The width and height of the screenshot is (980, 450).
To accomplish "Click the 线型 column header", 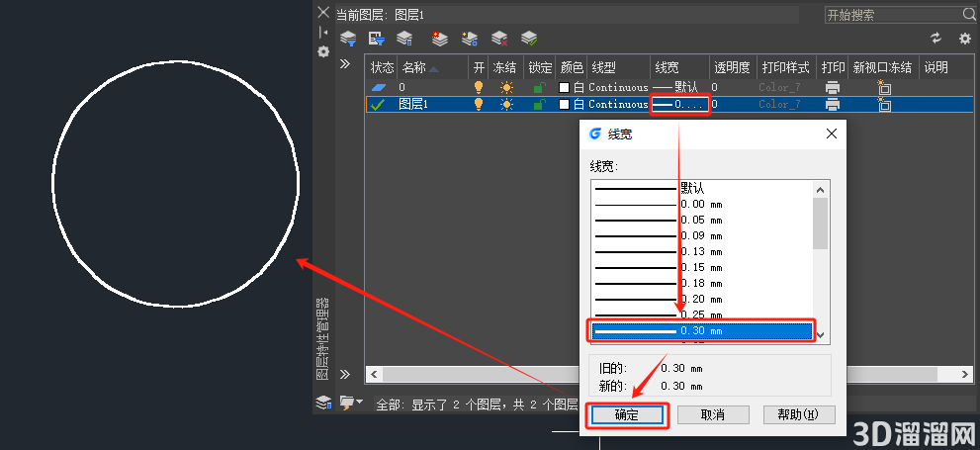I will (618, 67).
